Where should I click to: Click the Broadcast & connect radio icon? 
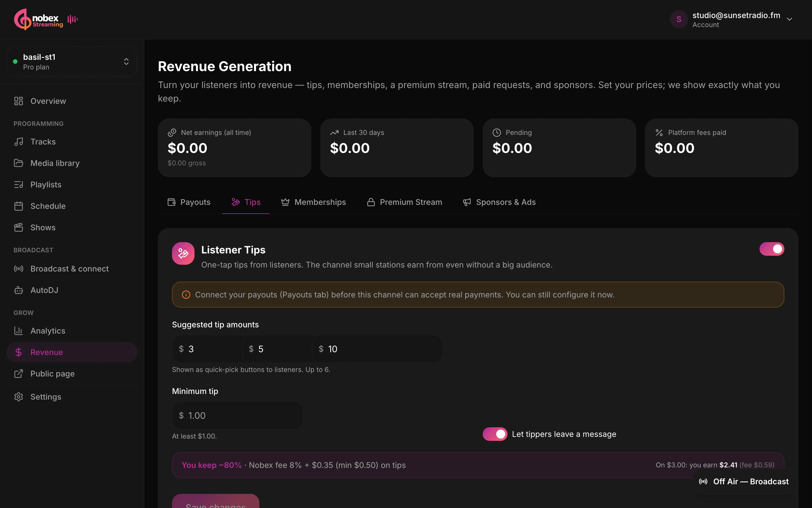pyautogui.click(x=18, y=269)
